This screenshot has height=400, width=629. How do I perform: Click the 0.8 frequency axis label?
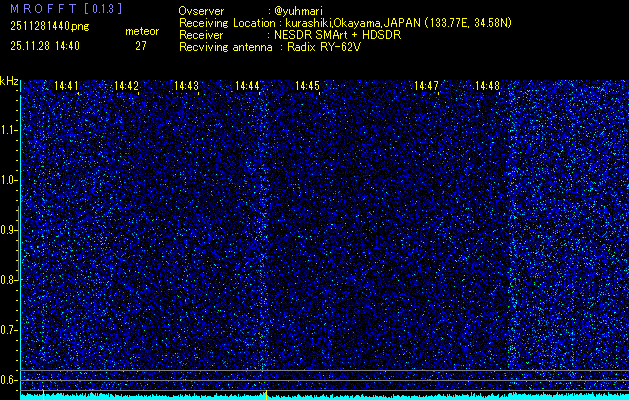pos(8,280)
